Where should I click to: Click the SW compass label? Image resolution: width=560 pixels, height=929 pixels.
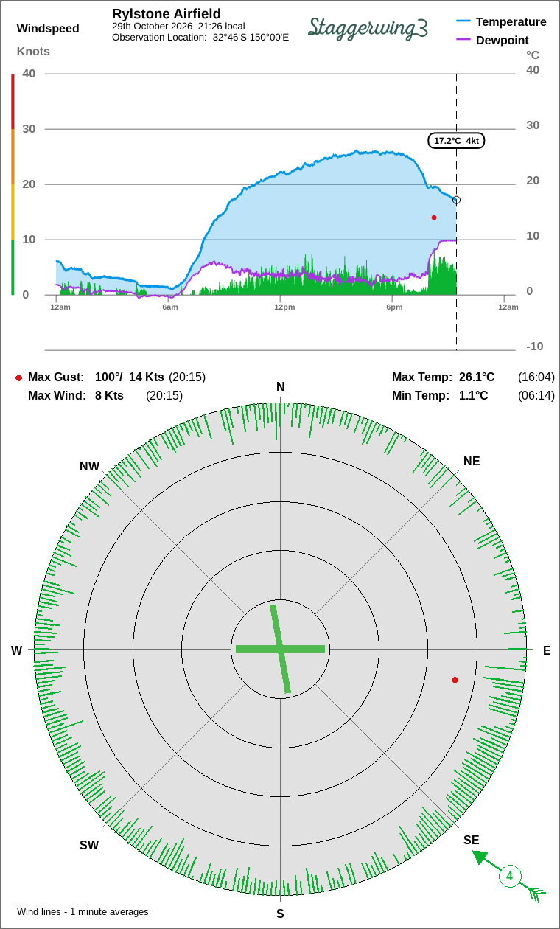89,845
